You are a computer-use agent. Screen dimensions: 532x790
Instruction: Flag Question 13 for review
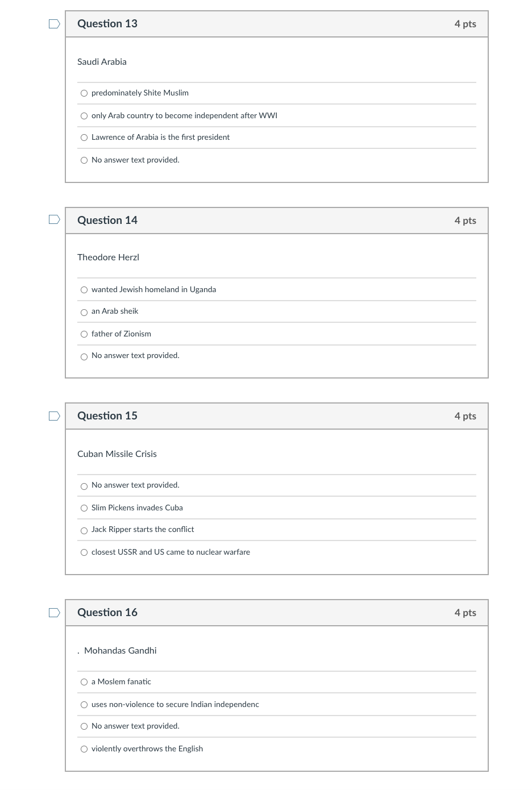(54, 24)
